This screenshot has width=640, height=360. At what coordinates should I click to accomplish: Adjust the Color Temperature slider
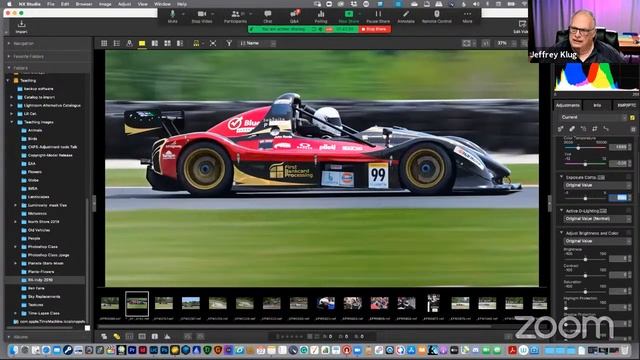coord(578,148)
